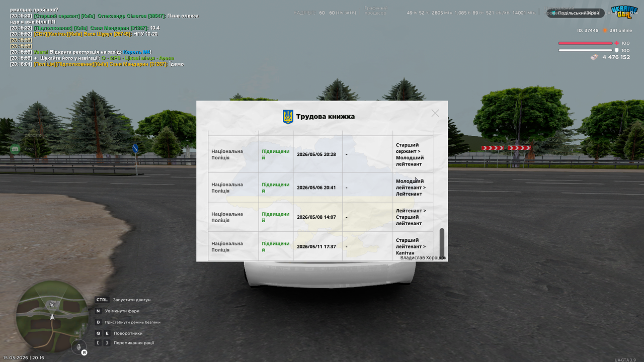Click the N key hint for headlights

point(98,311)
